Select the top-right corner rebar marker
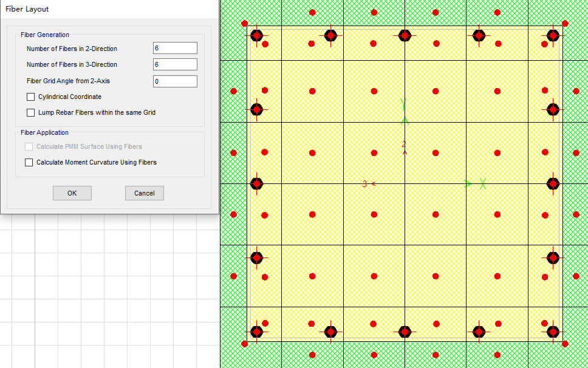The width and height of the screenshot is (588, 368). [553, 36]
